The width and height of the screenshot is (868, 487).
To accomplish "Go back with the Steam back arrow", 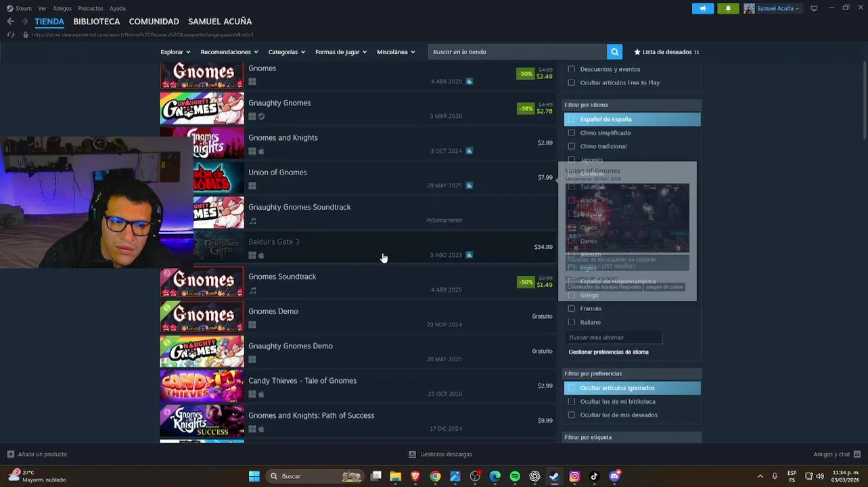I will coord(10,22).
